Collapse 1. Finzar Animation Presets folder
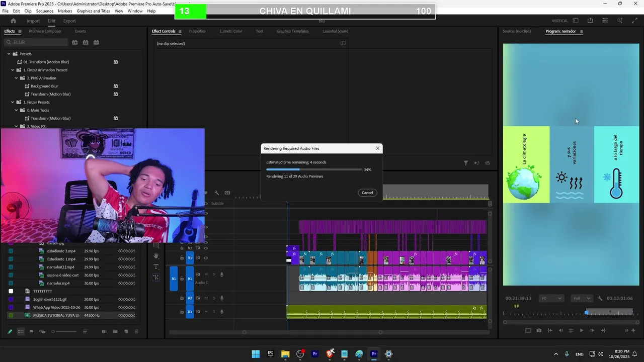 point(13,70)
